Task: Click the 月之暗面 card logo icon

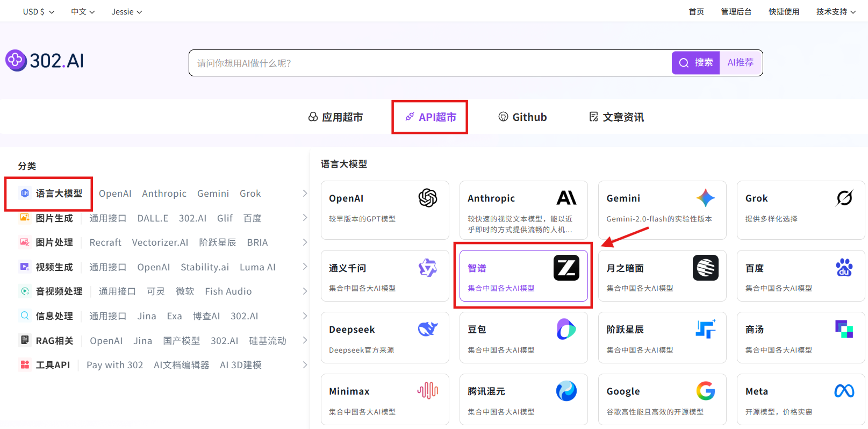Action: pos(706,268)
